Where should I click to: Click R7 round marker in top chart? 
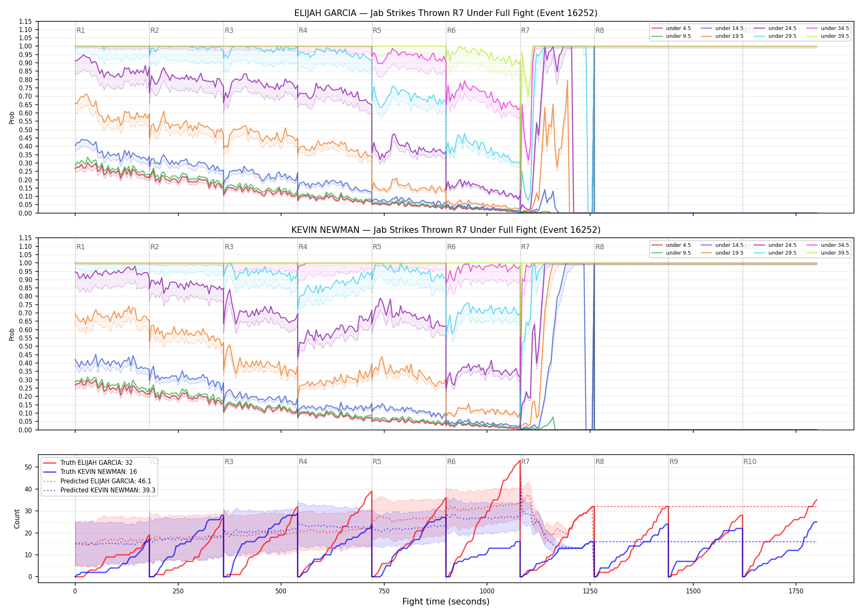click(x=525, y=30)
